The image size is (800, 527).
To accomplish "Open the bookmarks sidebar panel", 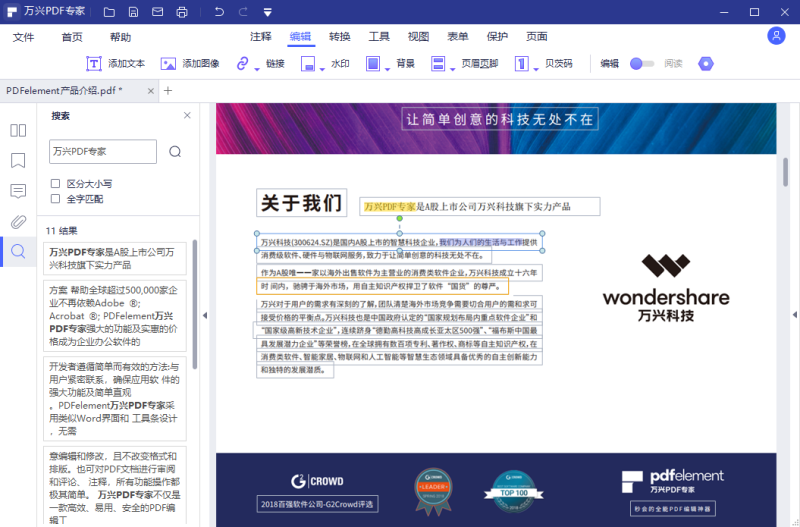I will (18, 161).
